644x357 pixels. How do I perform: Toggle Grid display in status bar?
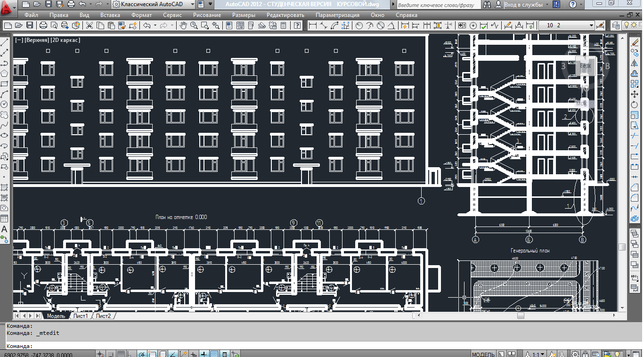122,354
